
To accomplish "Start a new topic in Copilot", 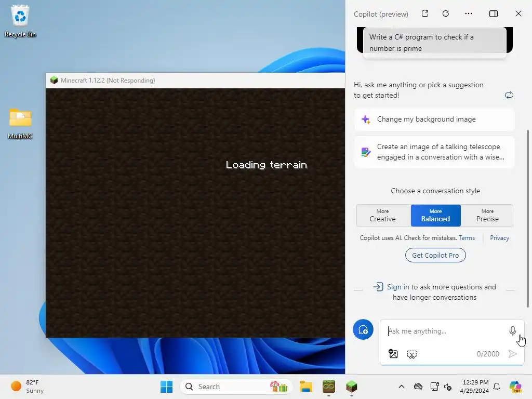I will (x=363, y=329).
